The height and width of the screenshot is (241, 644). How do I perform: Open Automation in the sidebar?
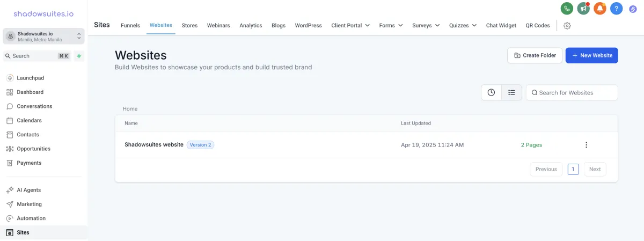pos(31,218)
